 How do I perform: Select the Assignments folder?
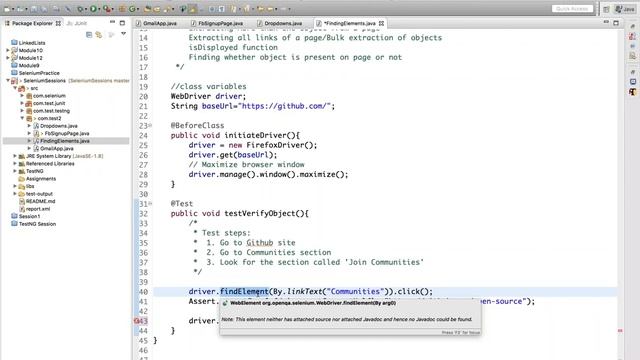click(x=40, y=179)
